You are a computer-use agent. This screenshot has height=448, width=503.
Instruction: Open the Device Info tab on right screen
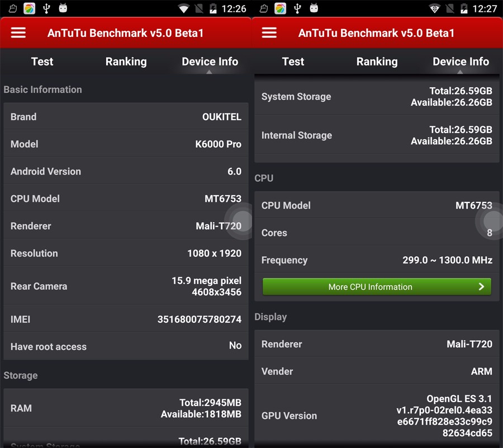461,62
